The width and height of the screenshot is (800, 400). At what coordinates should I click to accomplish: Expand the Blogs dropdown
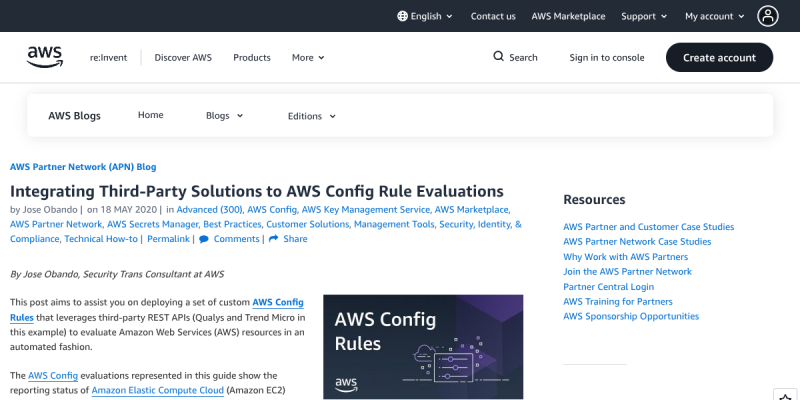(x=224, y=116)
